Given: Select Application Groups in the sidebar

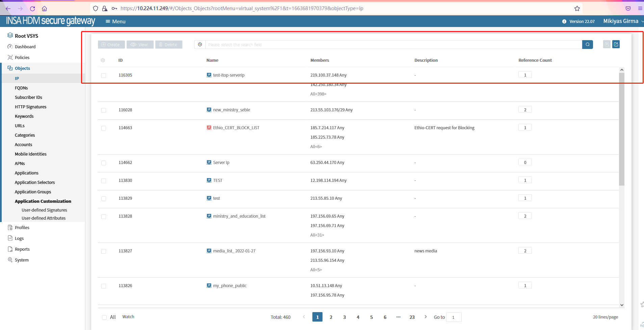Looking at the screenshot, I should coord(33,192).
